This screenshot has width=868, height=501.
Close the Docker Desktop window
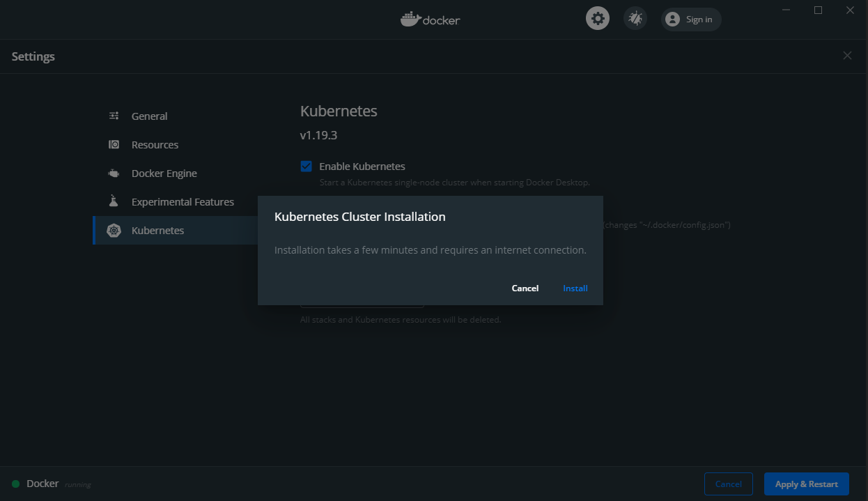coord(850,10)
